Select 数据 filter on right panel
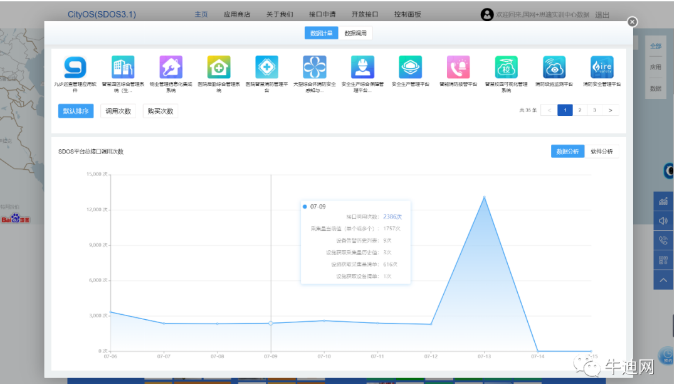The image size is (674, 384). click(x=656, y=88)
